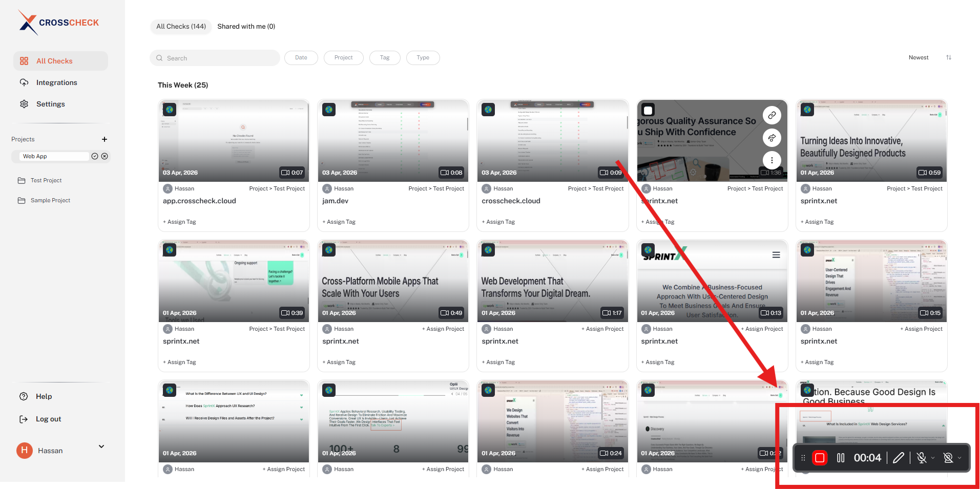The height and width of the screenshot is (489, 980).
Task: Expand webcam options chevron
Action: pyautogui.click(x=960, y=458)
